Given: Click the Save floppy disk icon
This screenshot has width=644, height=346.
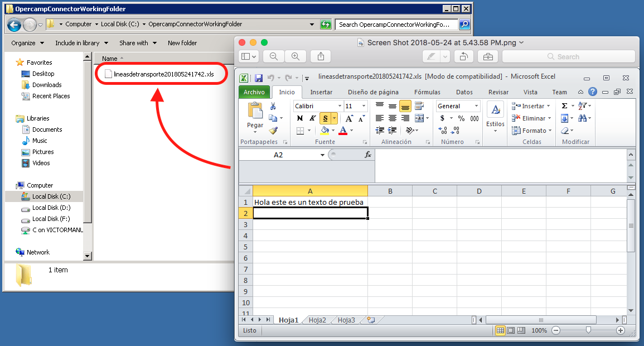Looking at the screenshot, I should point(258,78).
